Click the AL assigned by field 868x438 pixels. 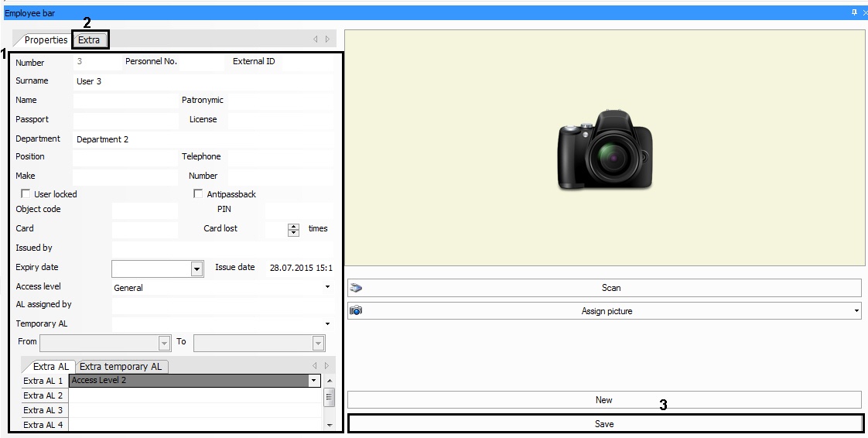pos(223,305)
